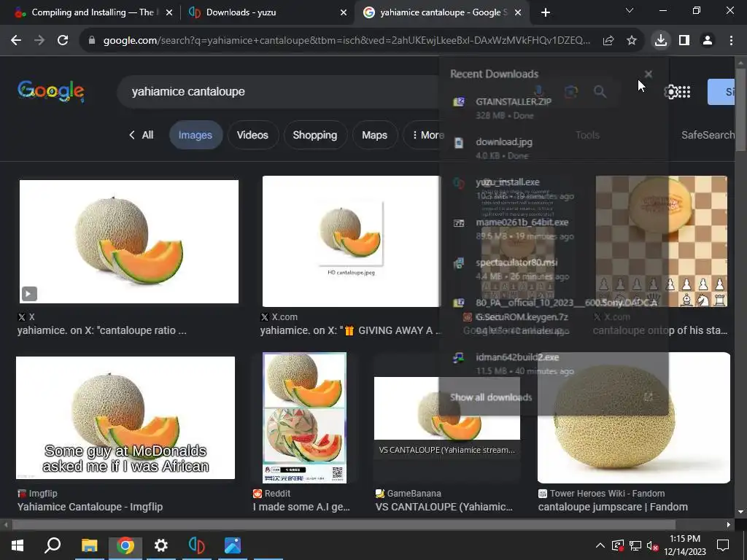747x560 pixels.
Task: Open Windows taskbar search
Action: 53,545
